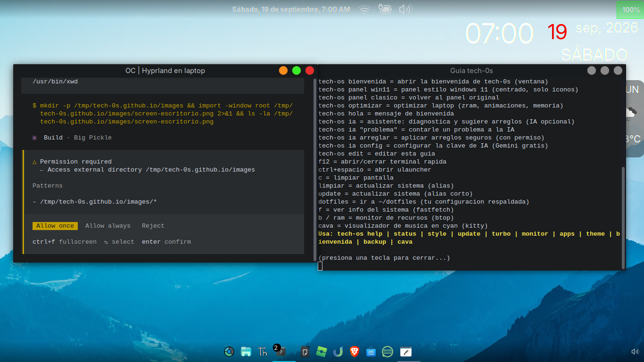Click the "- /tmp/tech-0s.github.io/images/*" pattern line

(95, 202)
